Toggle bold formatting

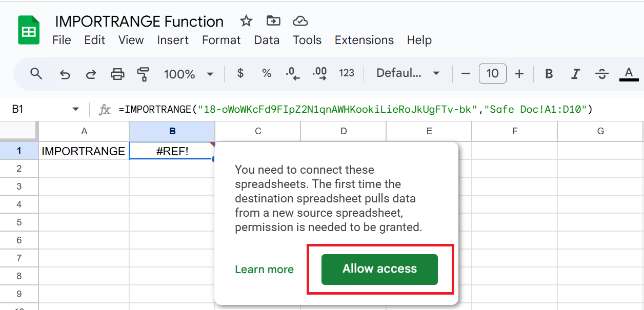tap(549, 73)
